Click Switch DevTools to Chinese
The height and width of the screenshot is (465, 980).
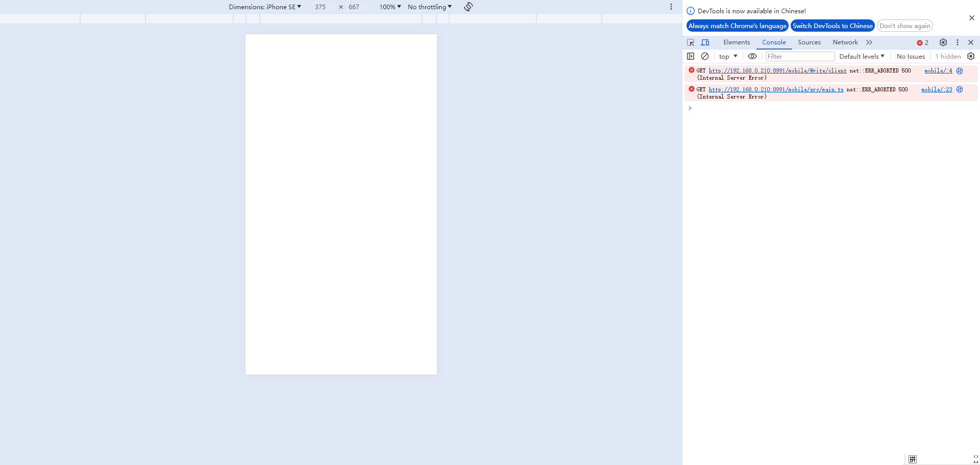pyautogui.click(x=832, y=26)
